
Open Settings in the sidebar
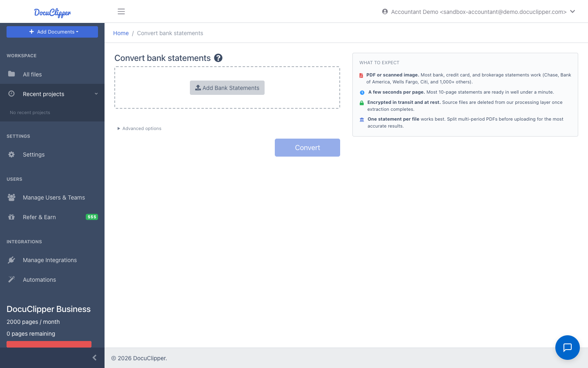(x=52, y=155)
